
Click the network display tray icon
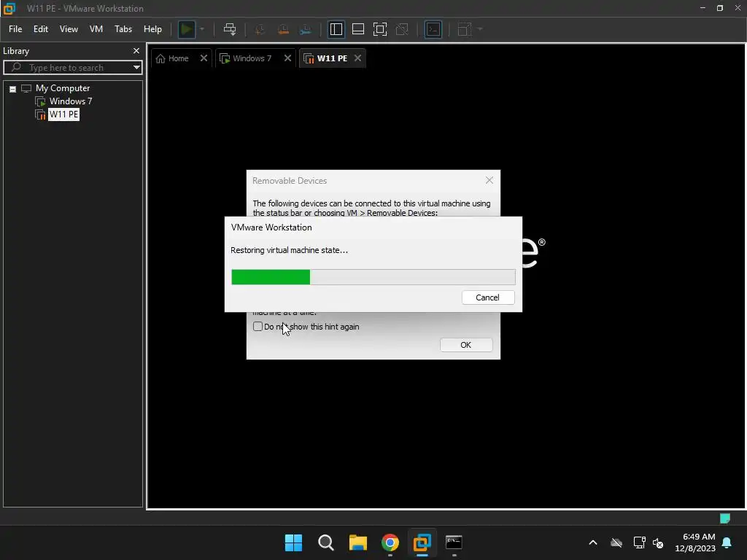click(x=639, y=542)
